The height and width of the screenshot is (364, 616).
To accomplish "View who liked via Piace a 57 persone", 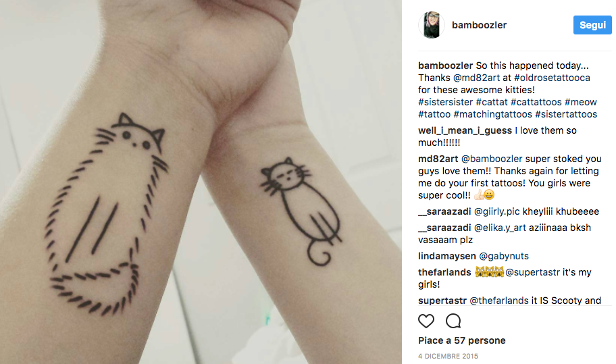I will click(x=461, y=340).
